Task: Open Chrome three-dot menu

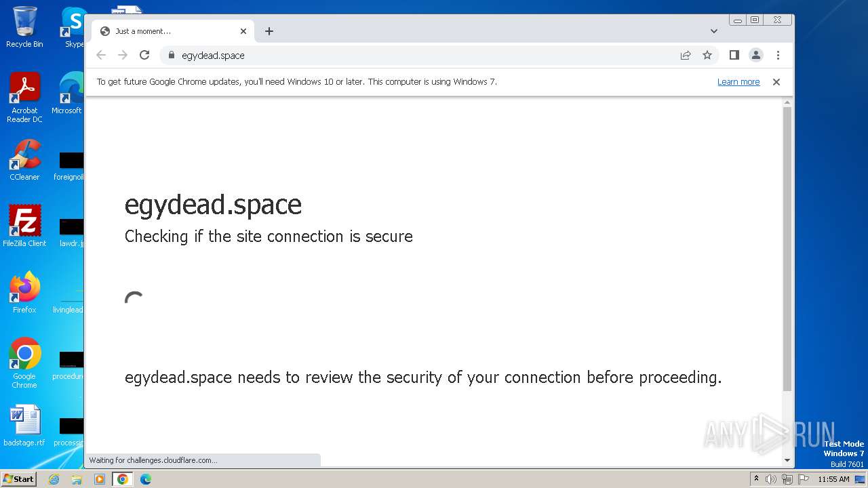Action: pyautogui.click(x=778, y=56)
